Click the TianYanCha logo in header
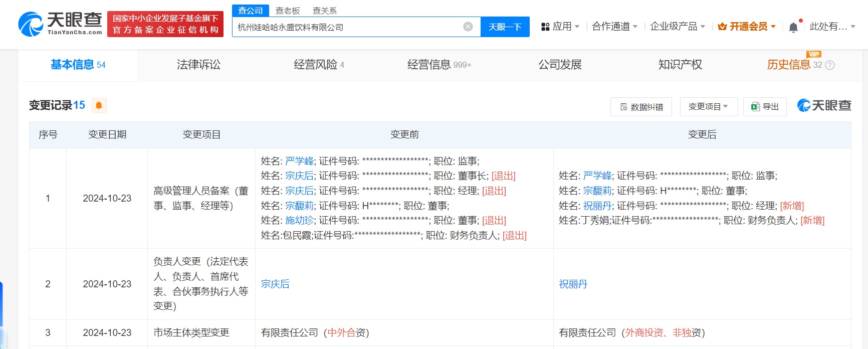The image size is (868, 349). [60, 24]
